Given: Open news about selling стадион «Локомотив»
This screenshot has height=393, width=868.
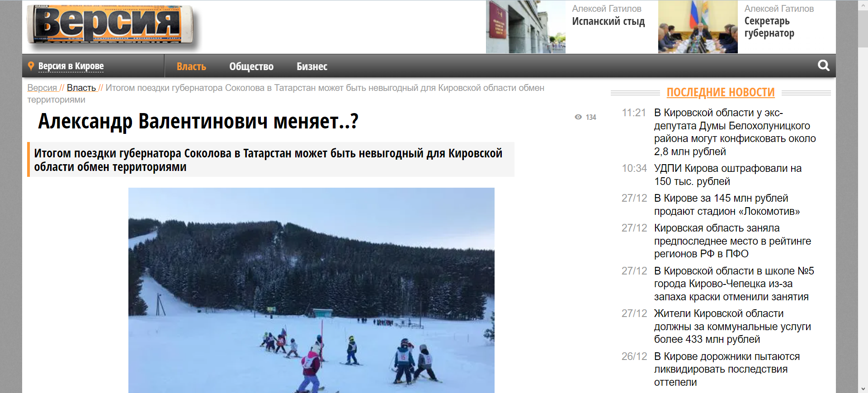Looking at the screenshot, I should click(x=727, y=205).
